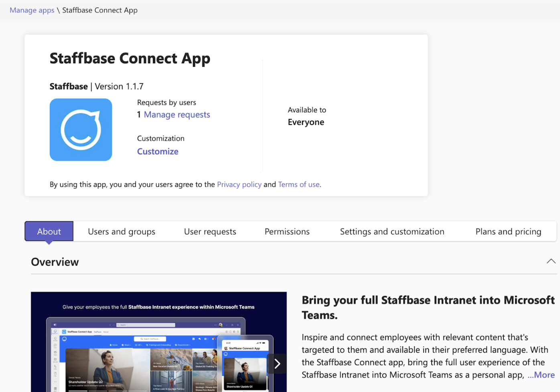Image resolution: width=560 pixels, height=392 pixels.
Task: Click the Available to Everyone value
Action: coord(306,122)
